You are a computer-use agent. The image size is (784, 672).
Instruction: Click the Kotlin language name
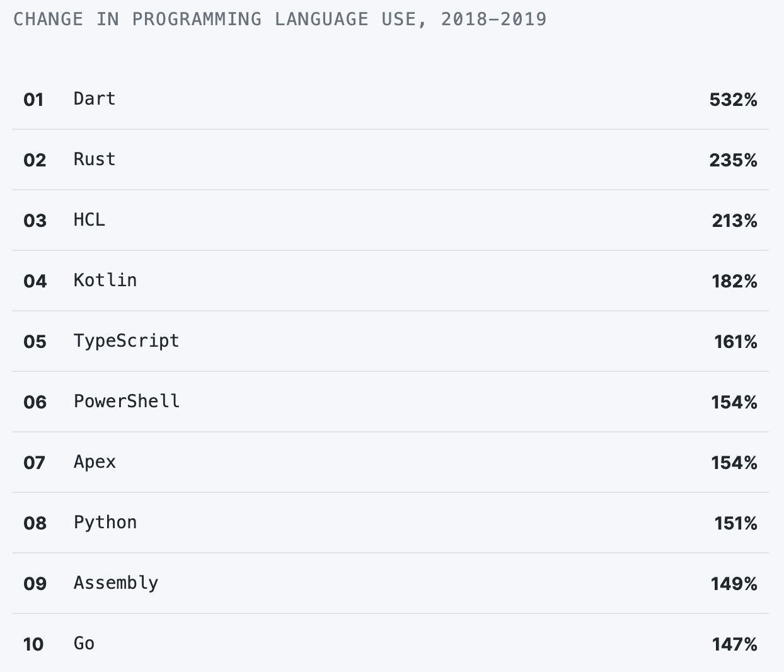(x=105, y=281)
